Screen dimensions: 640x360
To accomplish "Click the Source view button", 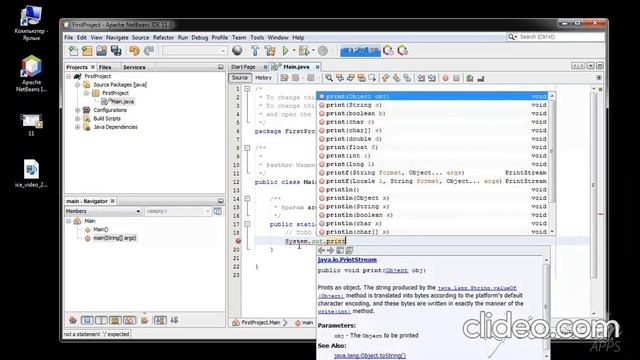I will 240,78.
